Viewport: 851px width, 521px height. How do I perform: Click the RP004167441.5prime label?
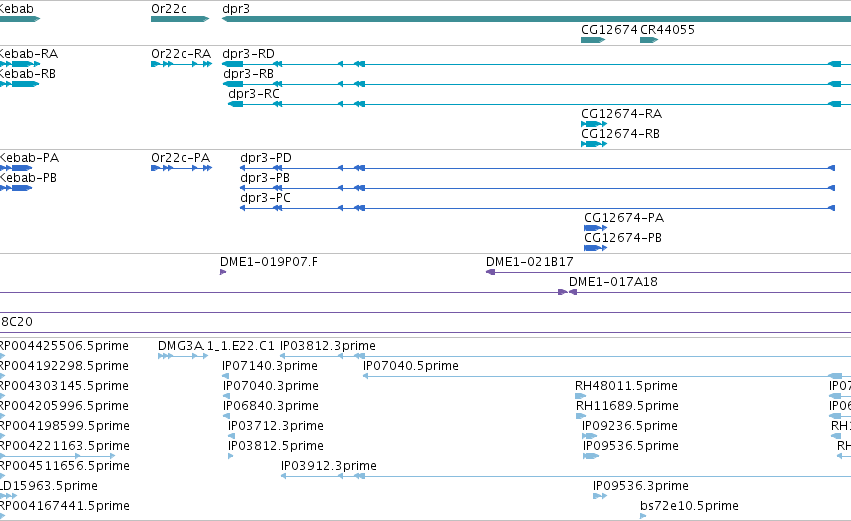pyautogui.click(x=65, y=506)
